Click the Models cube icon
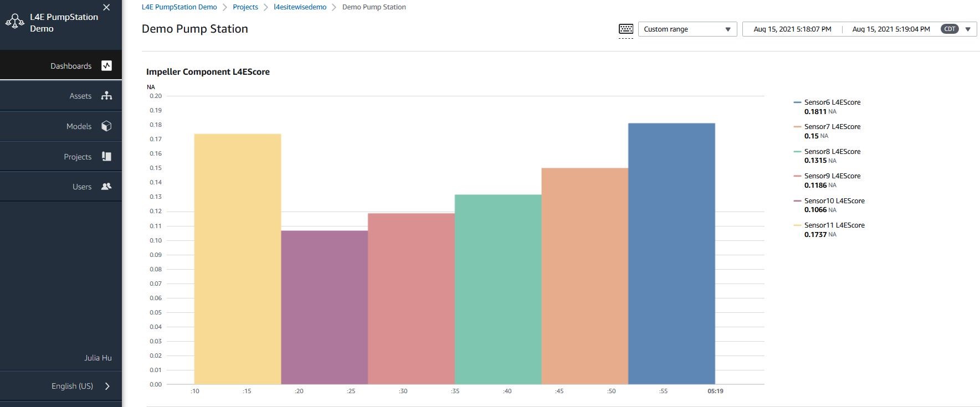Image resolution: width=980 pixels, height=407 pixels. (x=107, y=126)
